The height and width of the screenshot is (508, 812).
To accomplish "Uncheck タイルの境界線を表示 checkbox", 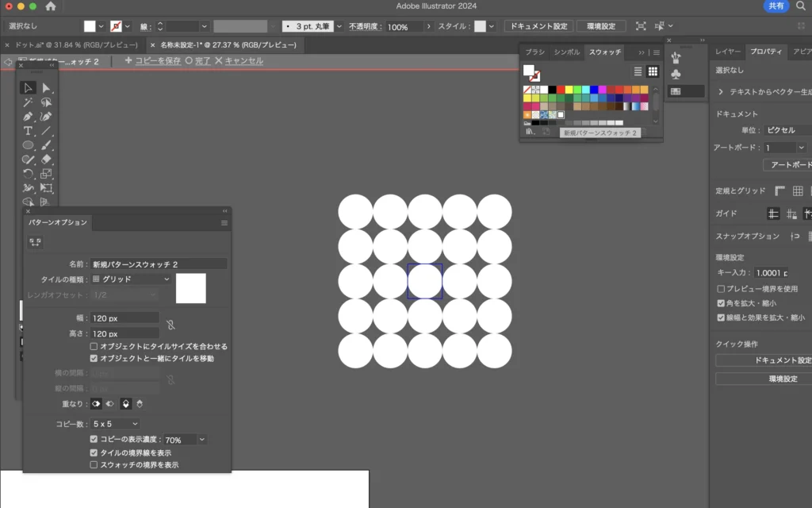I will (x=94, y=452).
